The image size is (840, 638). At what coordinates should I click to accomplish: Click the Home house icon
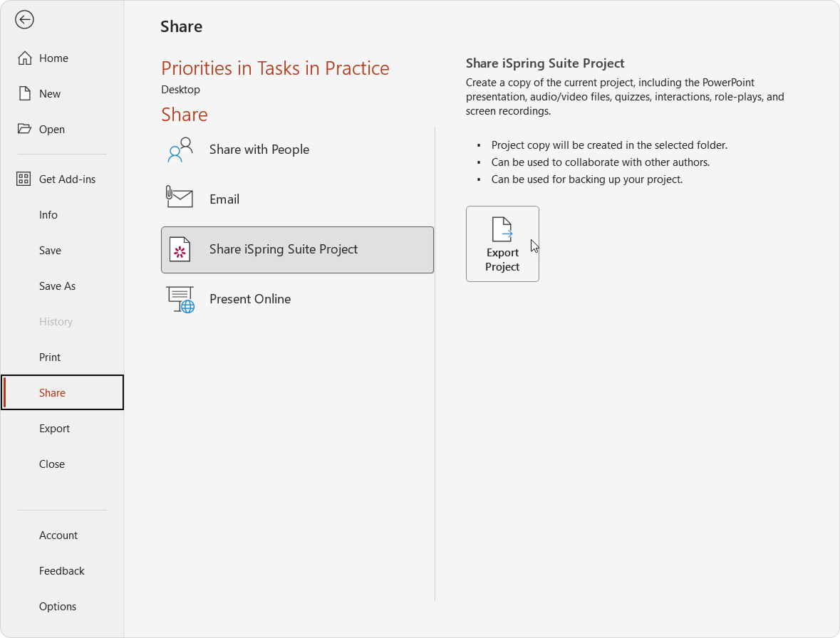coord(25,58)
